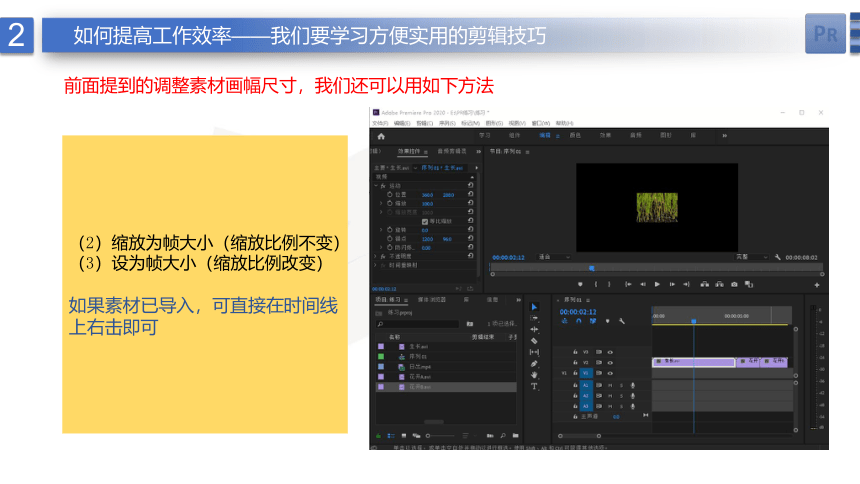The image size is (860, 484).
Task: Select the Selection (arrow) tool
Action: point(534,307)
